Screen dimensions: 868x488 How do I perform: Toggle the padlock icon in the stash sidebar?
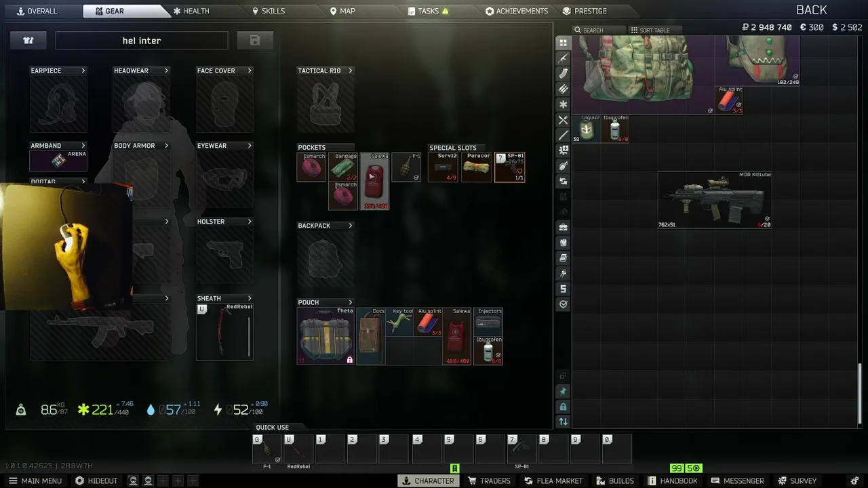(x=563, y=407)
